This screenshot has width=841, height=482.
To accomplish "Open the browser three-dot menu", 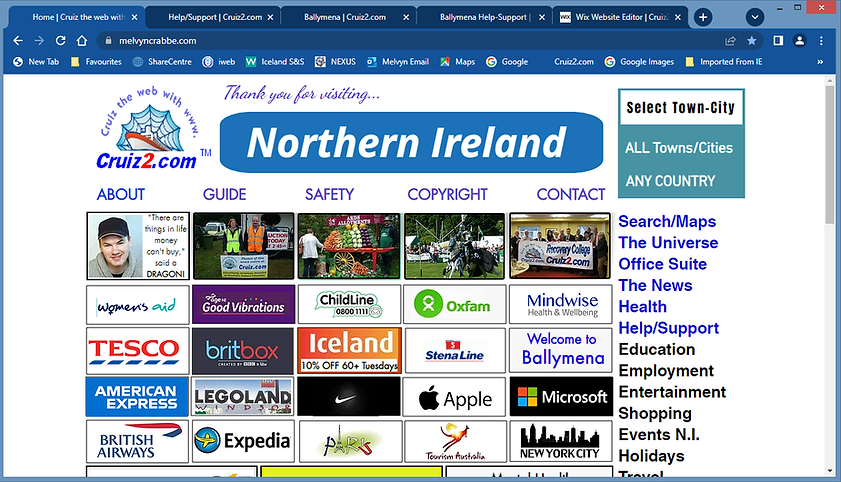I will click(x=821, y=41).
